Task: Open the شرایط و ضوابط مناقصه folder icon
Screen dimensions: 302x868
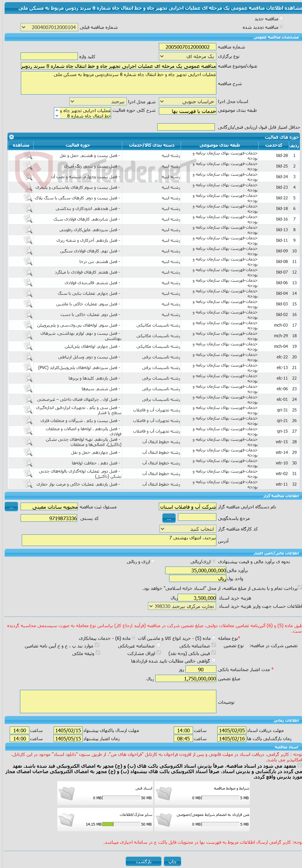Action: [164, 793]
